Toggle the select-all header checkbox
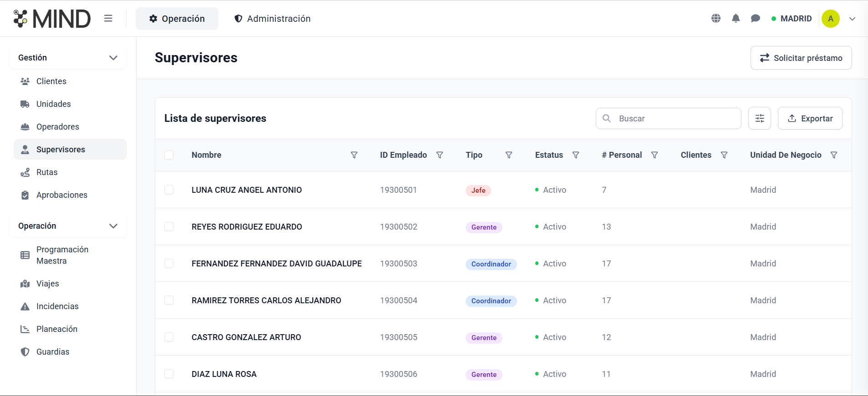The width and height of the screenshot is (868, 396). pos(169,155)
